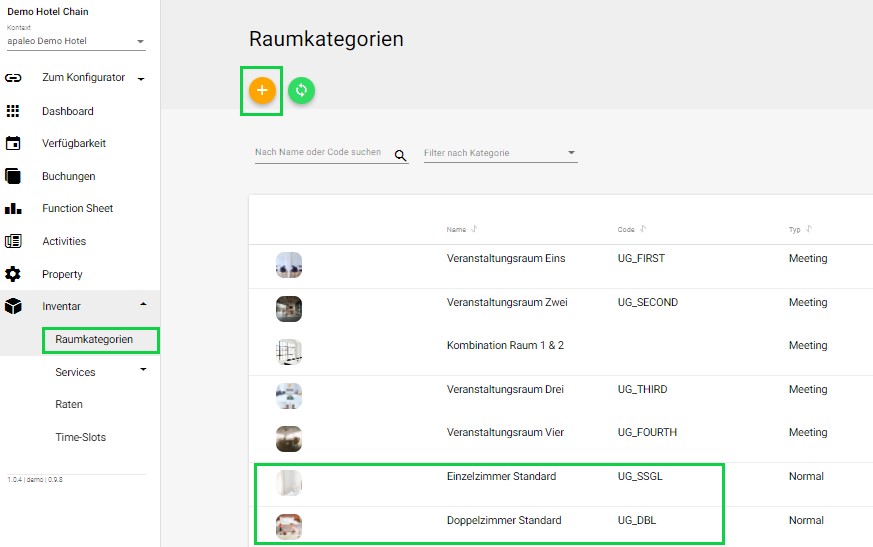This screenshot has width=873, height=547.
Task: Sort table by Typ column arrow
Action: click(x=809, y=229)
